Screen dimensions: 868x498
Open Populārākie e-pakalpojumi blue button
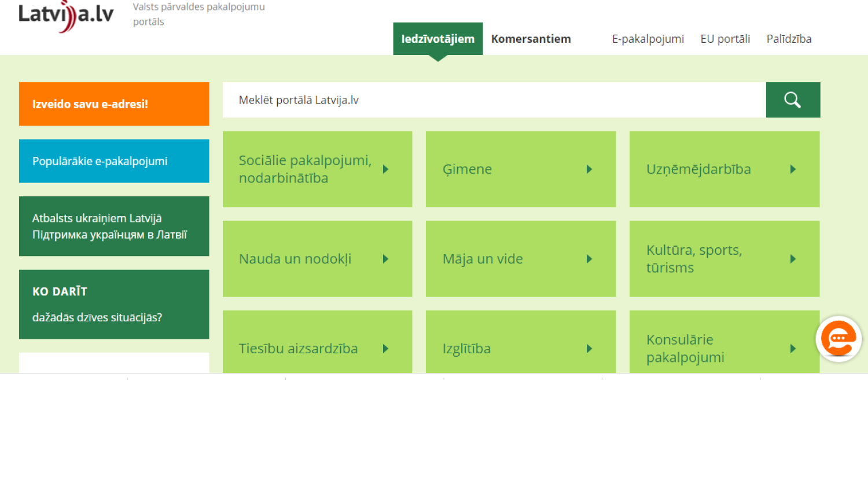pos(114,161)
